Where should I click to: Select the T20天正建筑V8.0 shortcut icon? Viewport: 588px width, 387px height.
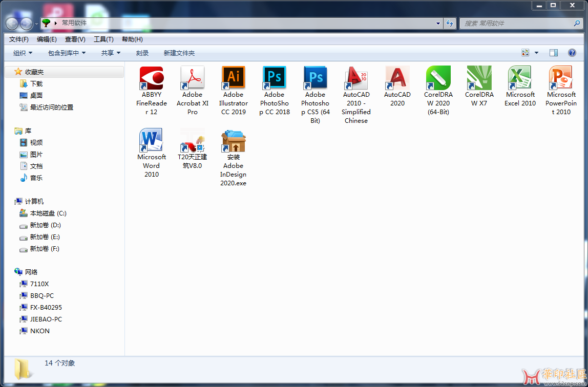click(x=193, y=140)
